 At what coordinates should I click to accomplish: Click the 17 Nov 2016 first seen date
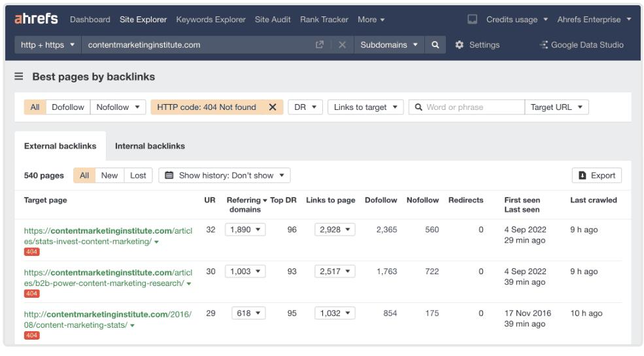click(x=528, y=313)
